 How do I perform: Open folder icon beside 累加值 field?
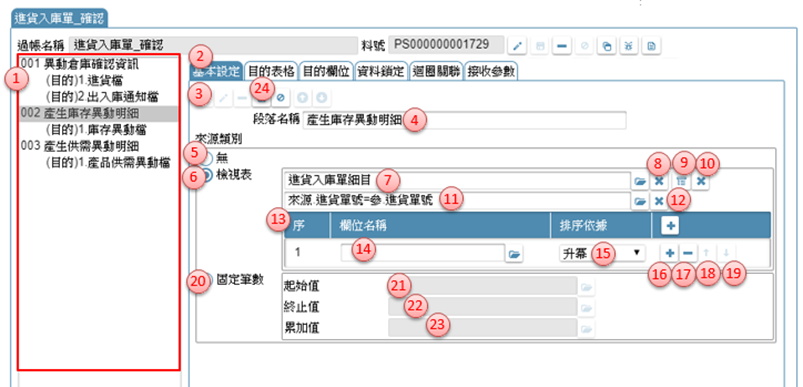coord(587,328)
